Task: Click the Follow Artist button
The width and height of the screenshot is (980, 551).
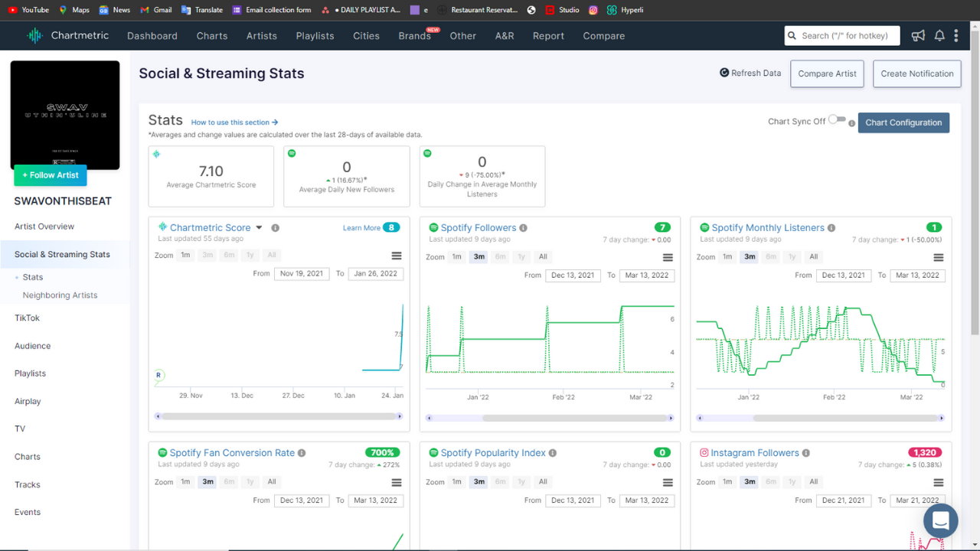Action: click(51, 175)
